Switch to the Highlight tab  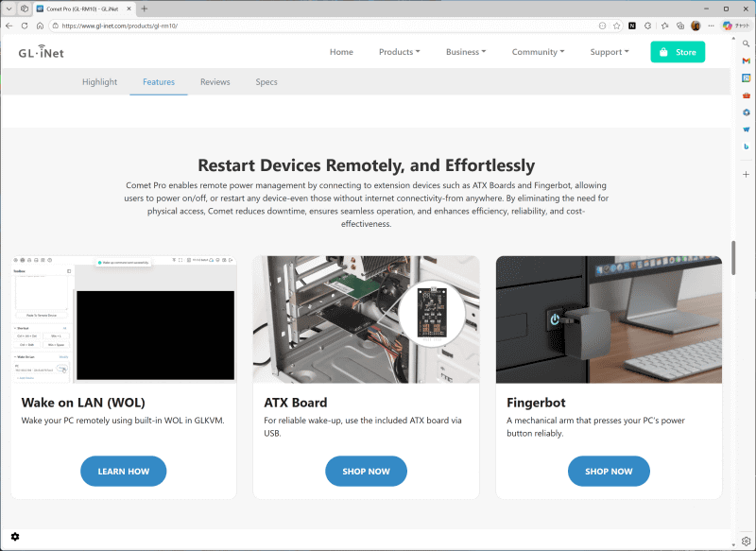tap(99, 82)
